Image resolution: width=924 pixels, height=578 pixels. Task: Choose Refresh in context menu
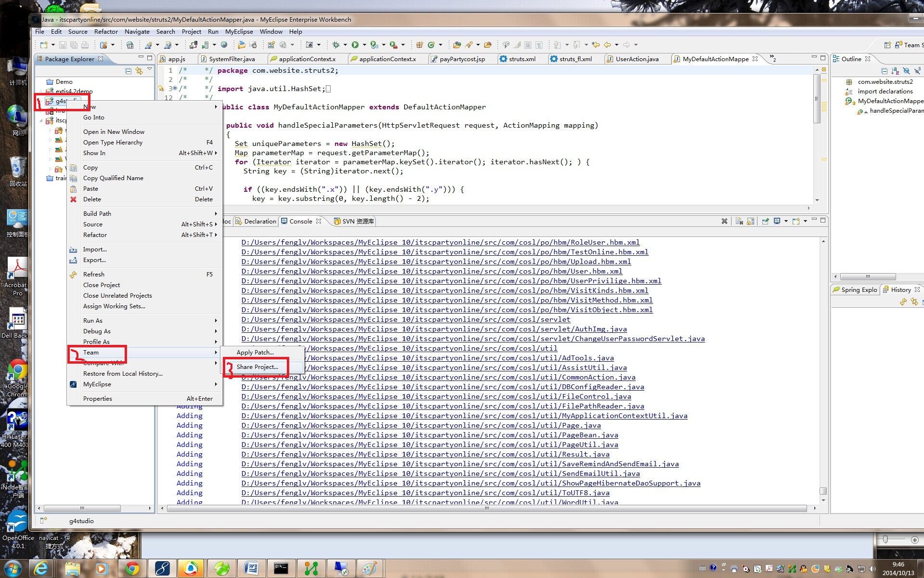[x=144, y=274]
